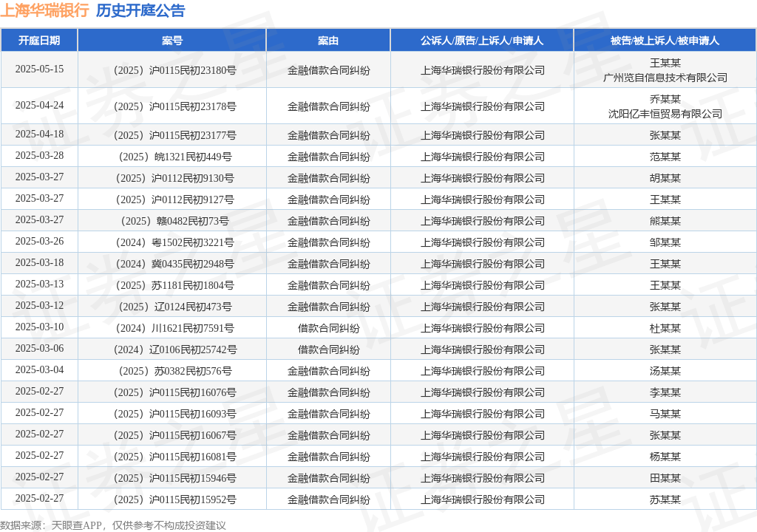757x532 pixels.
Task: Click defendant 杨某某
Action: pyautogui.click(x=665, y=457)
